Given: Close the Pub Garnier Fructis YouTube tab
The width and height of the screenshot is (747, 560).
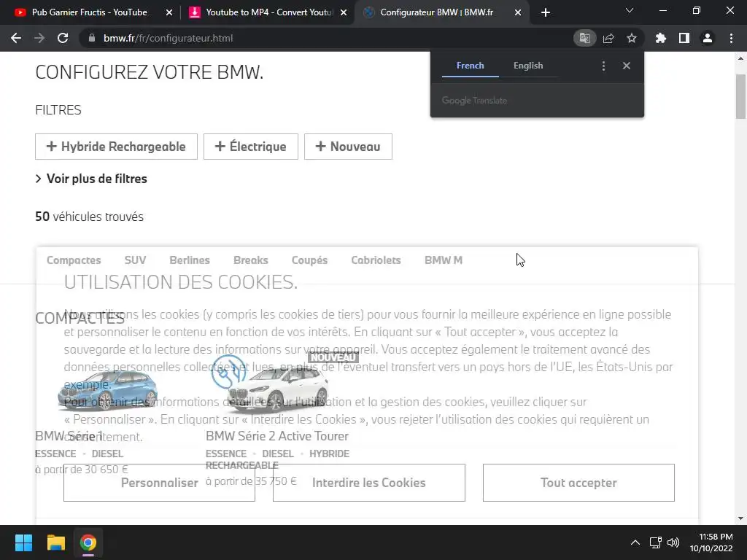Looking at the screenshot, I should tap(169, 13).
